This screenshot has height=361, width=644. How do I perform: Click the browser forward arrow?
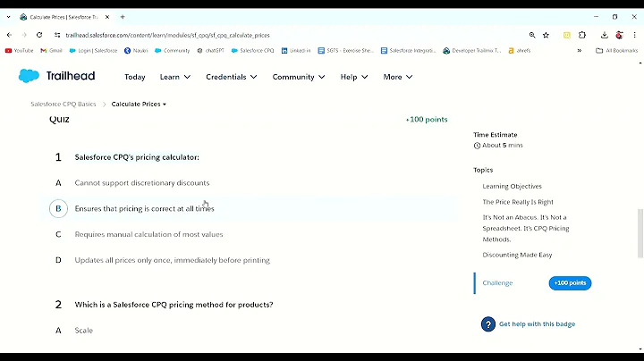(24, 35)
